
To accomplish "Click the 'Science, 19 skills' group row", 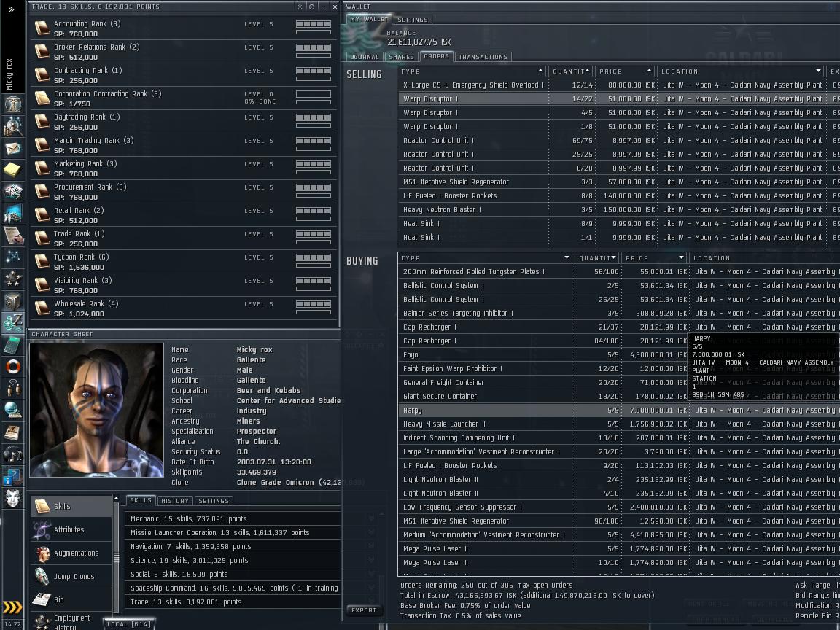I will (233, 560).
